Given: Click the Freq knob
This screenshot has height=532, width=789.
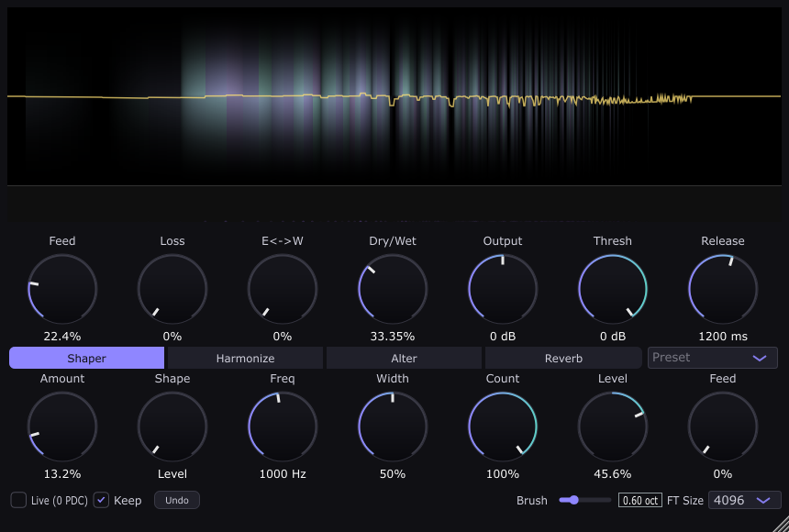Looking at the screenshot, I should pos(283,427).
